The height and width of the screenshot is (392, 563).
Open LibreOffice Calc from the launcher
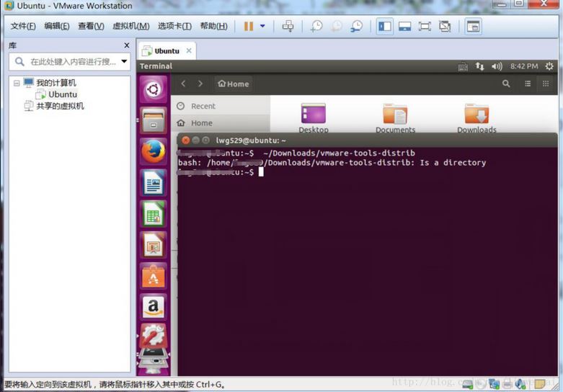(x=153, y=214)
